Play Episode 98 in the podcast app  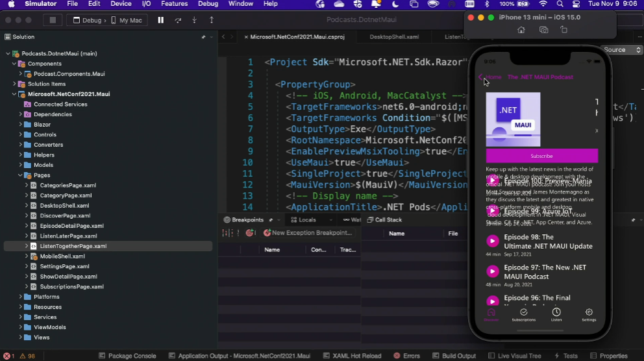(x=493, y=241)
